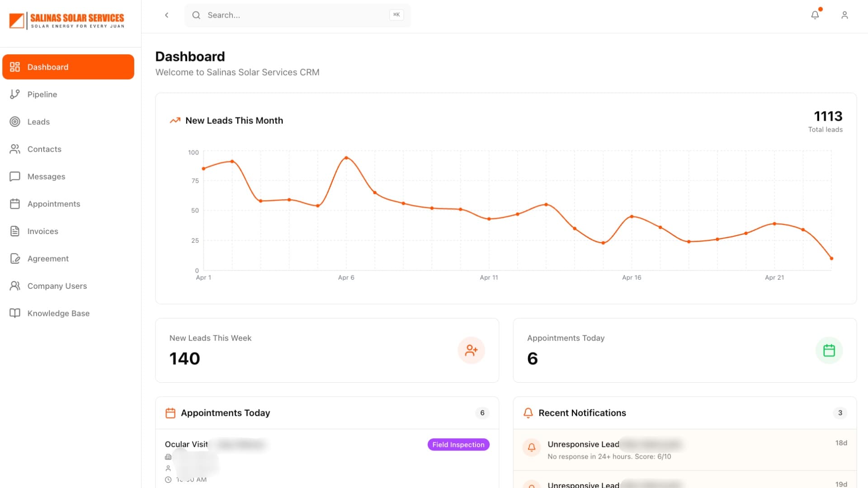Go to the Leads page

tap(38, 122)
